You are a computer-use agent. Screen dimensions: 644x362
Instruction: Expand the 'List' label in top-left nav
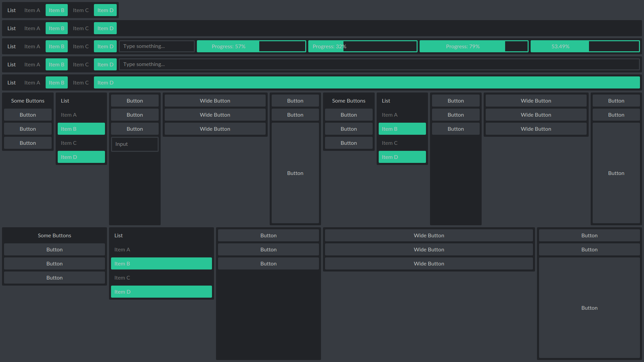(x=12, y=10)
